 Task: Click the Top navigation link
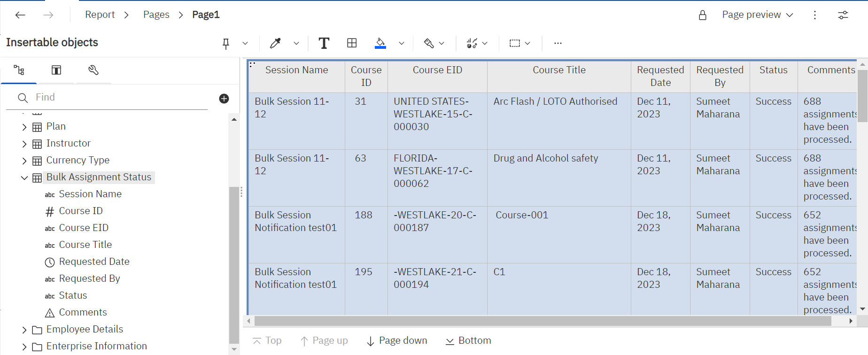267,340
